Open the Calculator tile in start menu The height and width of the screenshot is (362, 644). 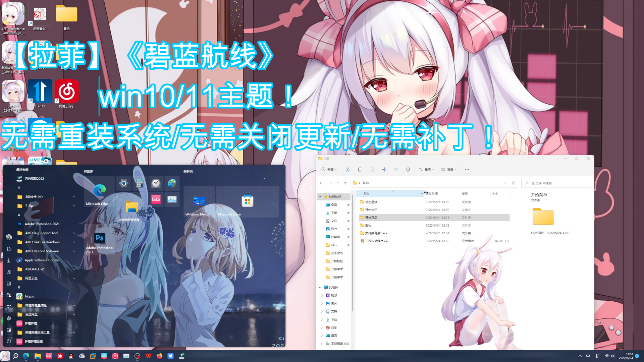point(140,183)
